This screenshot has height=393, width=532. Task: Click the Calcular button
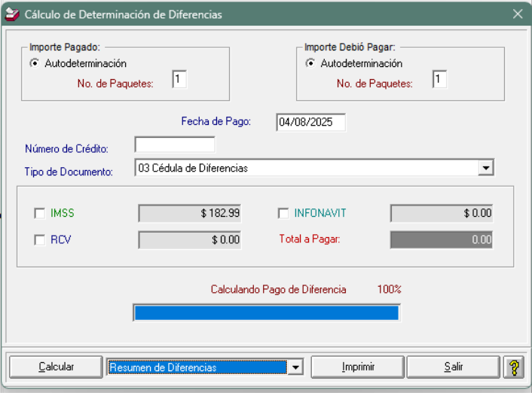(56, 367)
